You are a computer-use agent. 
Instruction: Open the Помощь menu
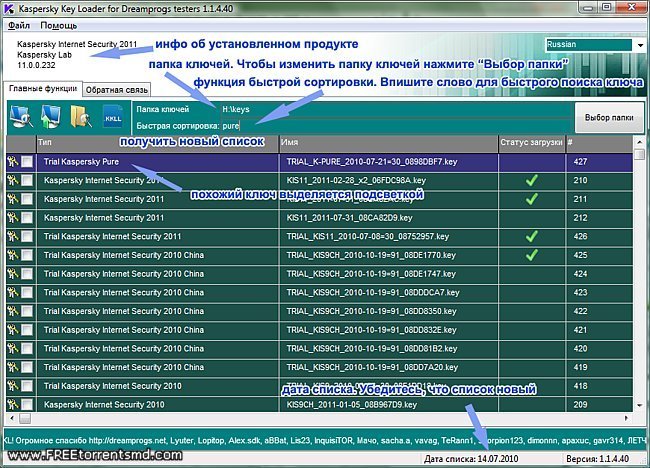[x=58, y=26]
